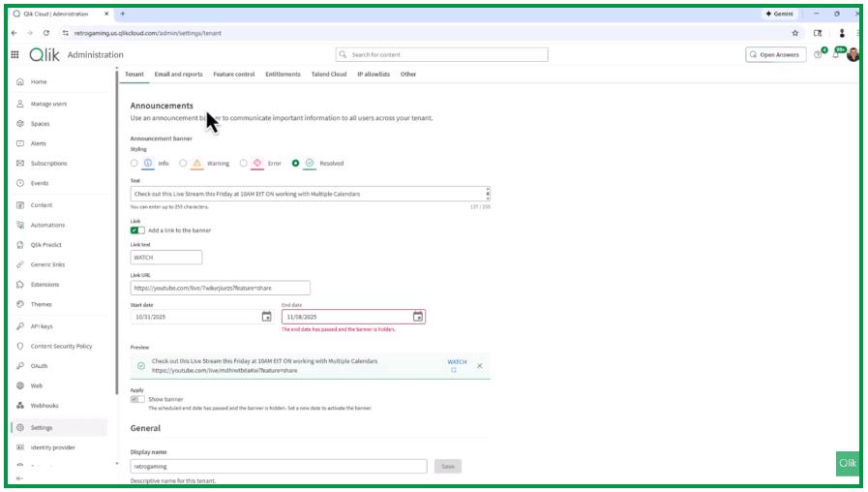Open Themes in sidebar

tap(41, 304)
